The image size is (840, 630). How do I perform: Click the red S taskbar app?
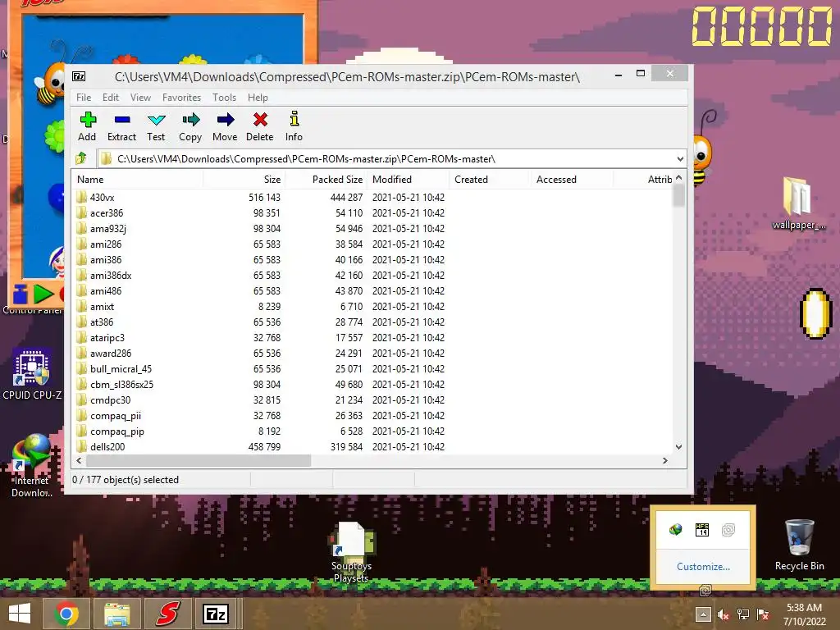(167, 614)
